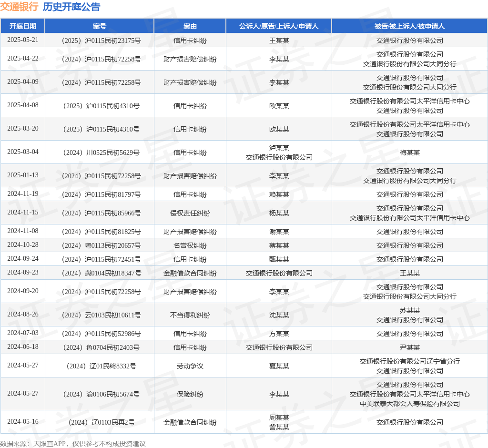The width and height of the screenshot is (488, 448).
Task: Click the 侵权责任纠纷 cause cell
Action: [190, 213]
